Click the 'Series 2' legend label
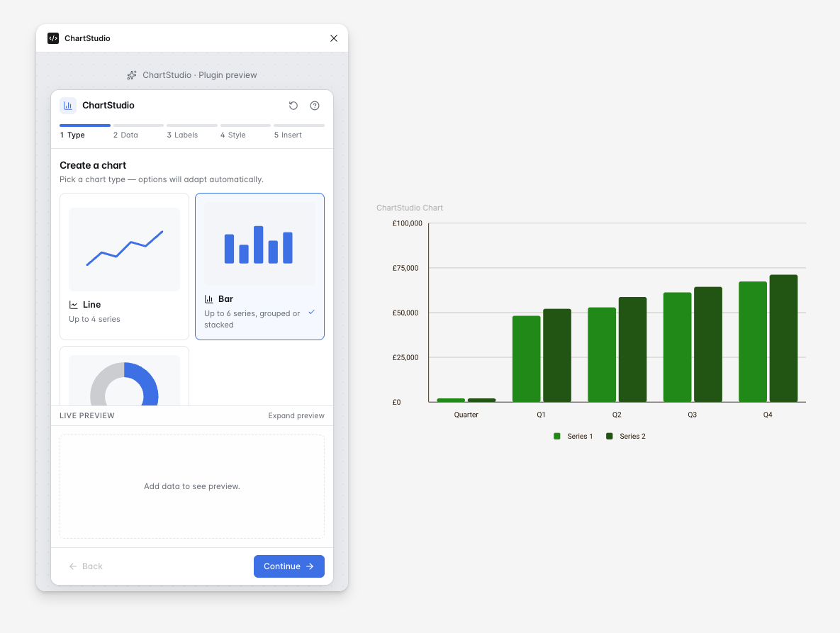The image size is (840, 633). [633, 437]
